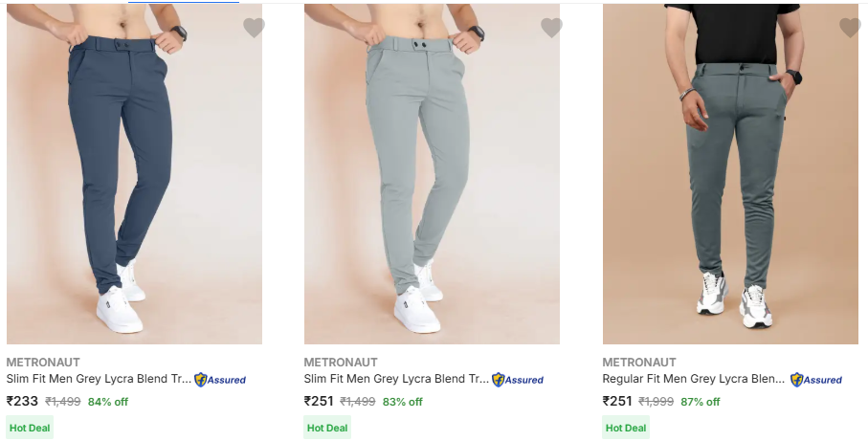This screenshot has width=868, height=441.
Task: Wishlist the navy blue trousers with heart icon
Action: (x=254, y=28)
